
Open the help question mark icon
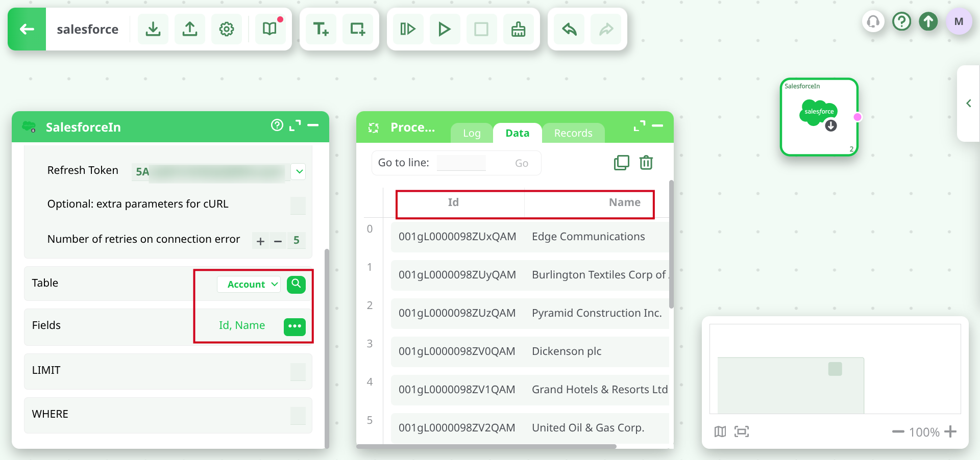(x=902, y=21)
